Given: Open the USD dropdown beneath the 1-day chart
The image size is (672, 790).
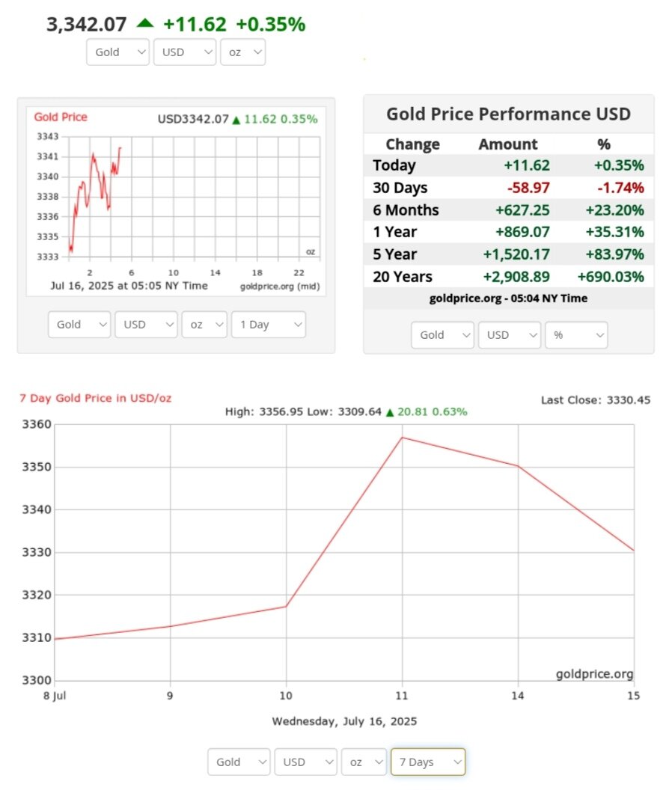Looking at the screenshot, I should [x=145, y=325].
